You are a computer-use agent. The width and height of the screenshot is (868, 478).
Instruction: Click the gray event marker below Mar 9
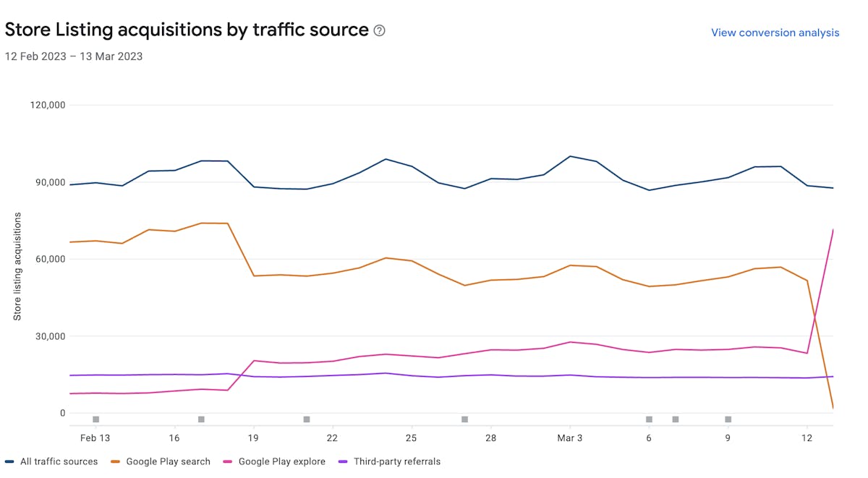(x=728, y=419)
